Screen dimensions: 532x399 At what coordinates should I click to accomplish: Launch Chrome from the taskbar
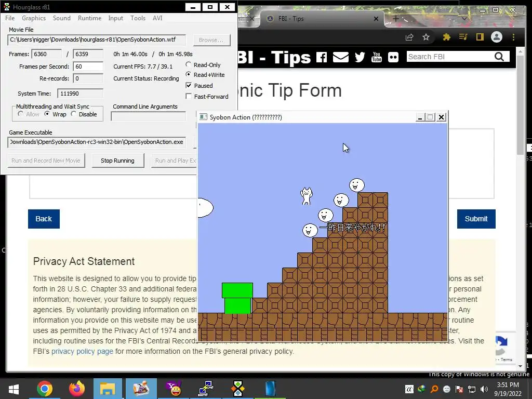[x=45, y=389]
